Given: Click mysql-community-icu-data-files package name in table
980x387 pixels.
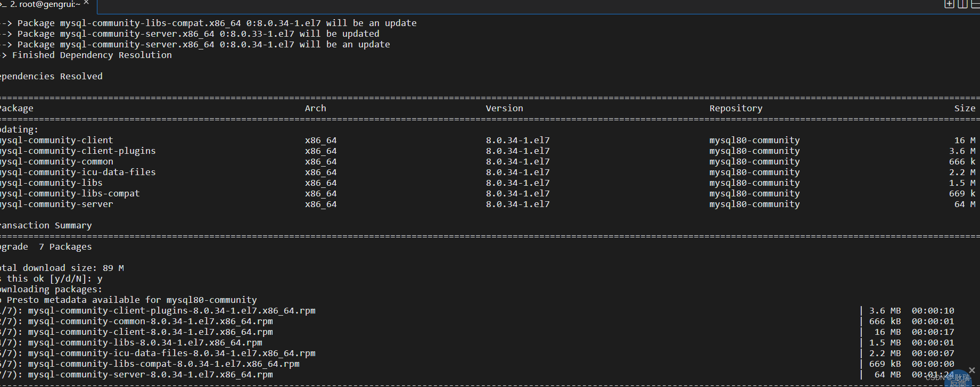Looking at the screenshot, I should (78, 172).
